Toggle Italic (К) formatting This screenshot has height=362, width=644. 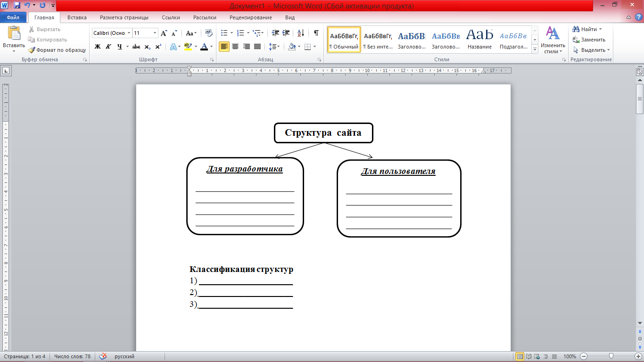(108, 47)
